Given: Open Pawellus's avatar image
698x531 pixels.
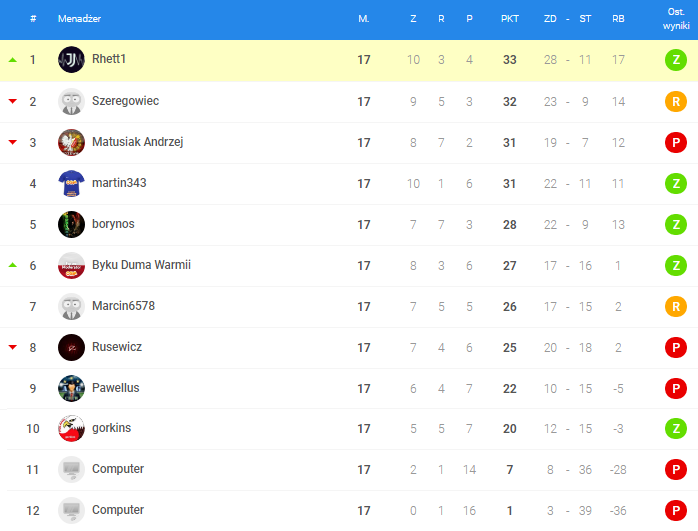Looking at the screenshot, I should 71,388.
